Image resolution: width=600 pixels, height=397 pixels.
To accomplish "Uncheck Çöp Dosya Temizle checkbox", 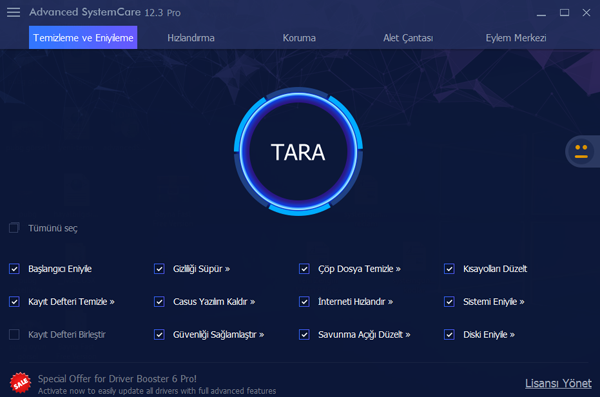I will [304, 269].
